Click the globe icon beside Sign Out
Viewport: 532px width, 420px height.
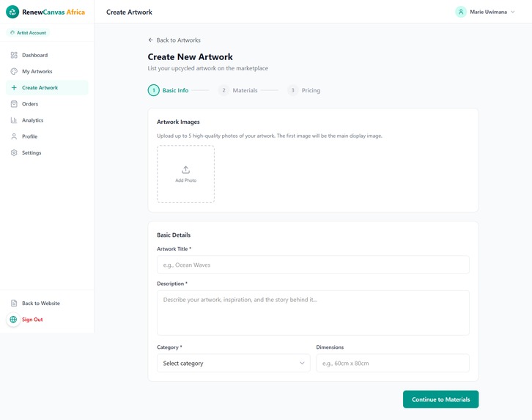click(x=13, y=320)
